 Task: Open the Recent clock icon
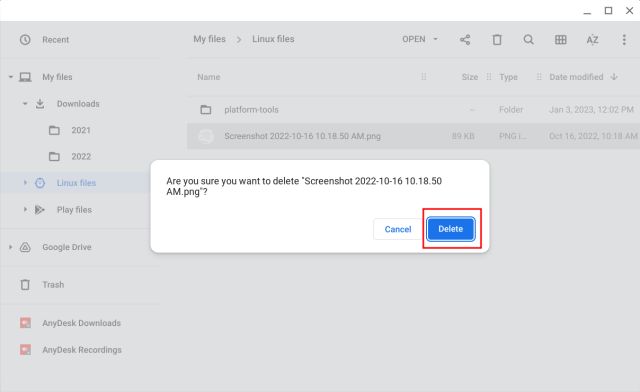click(x=25, y=40)
